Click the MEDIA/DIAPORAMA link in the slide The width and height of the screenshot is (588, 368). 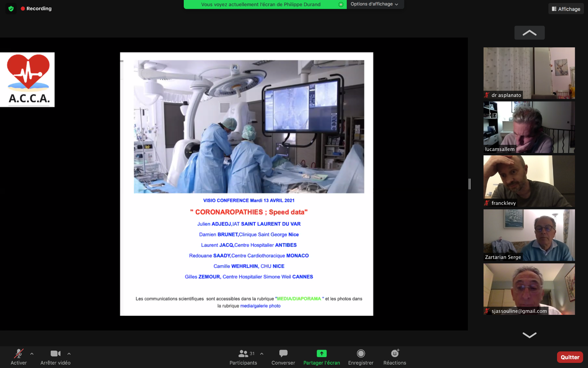point(299,299)
